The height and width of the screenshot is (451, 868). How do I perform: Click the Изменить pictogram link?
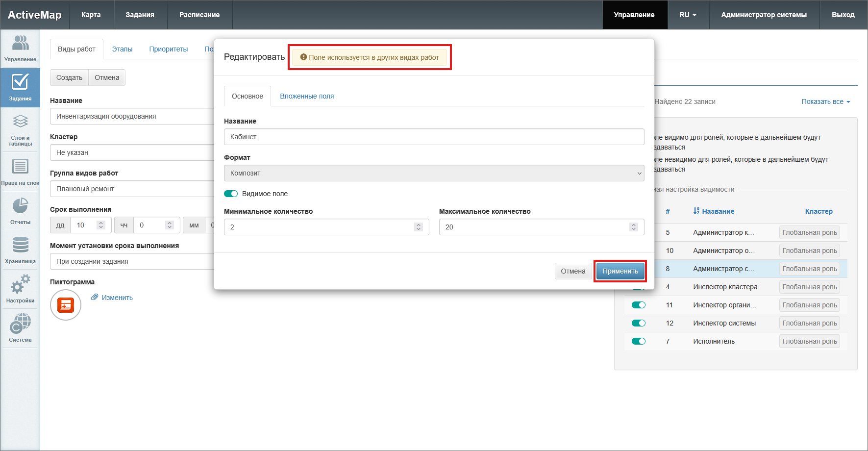117,298
